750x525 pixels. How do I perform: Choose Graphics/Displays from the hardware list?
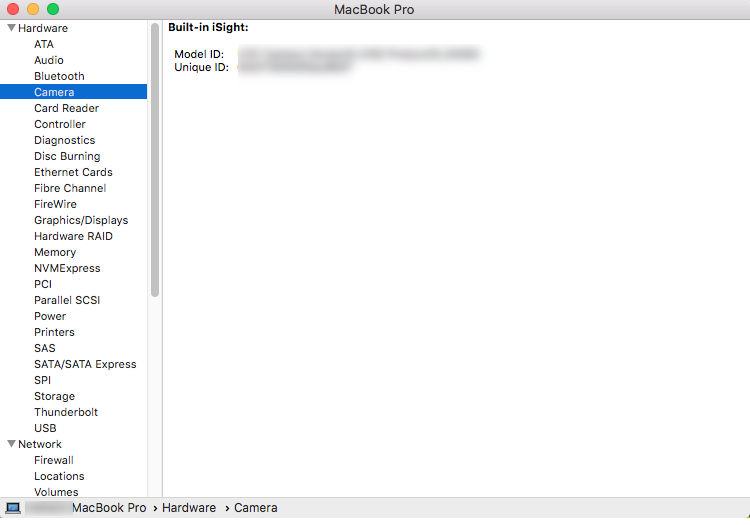[x=81, y=220]
